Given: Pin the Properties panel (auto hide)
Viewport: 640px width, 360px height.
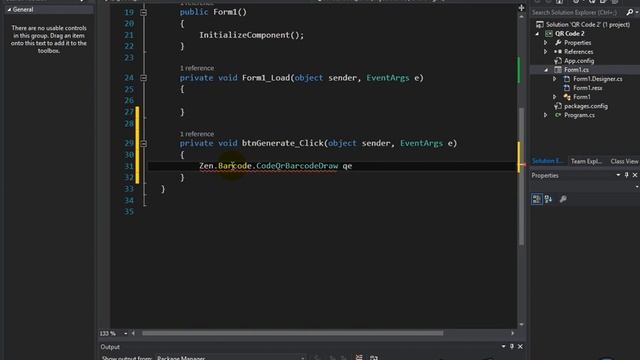Looking at the screenshot, I should (x=627, y=175).
